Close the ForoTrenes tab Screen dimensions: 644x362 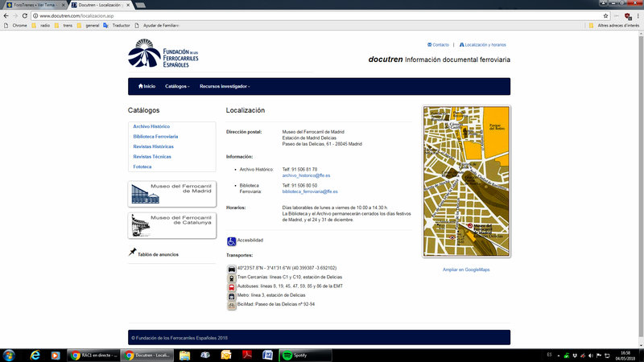coord(64,5)
